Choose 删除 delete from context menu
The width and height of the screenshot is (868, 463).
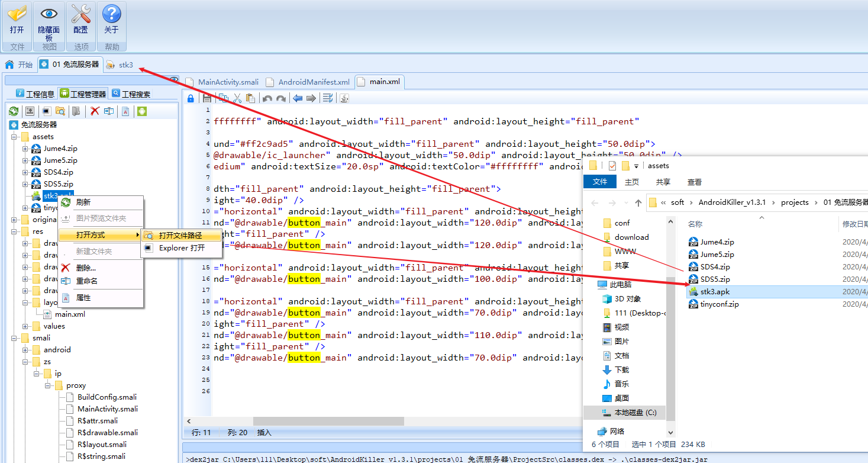tap(101, 268)
